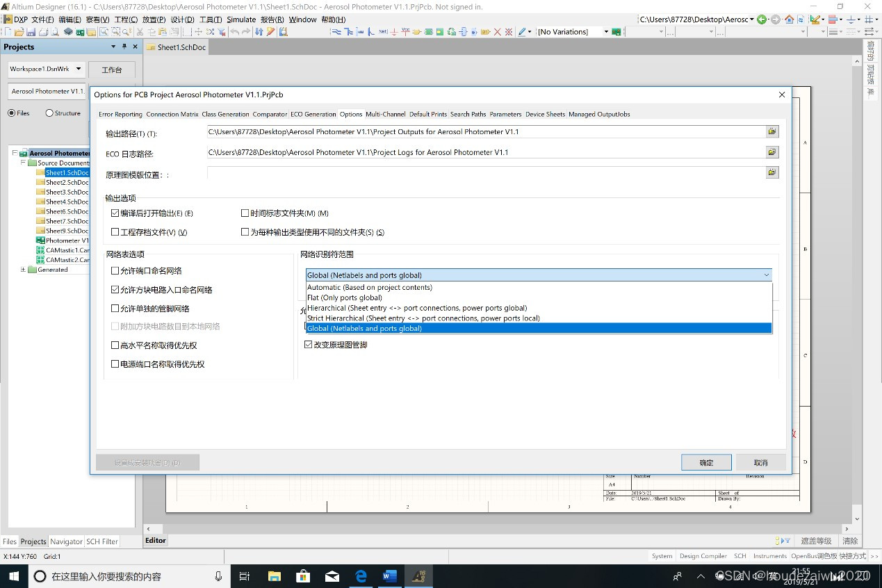Click the 确定 OK button
This screenshot has height=588, width=882.
click(706, 462)
